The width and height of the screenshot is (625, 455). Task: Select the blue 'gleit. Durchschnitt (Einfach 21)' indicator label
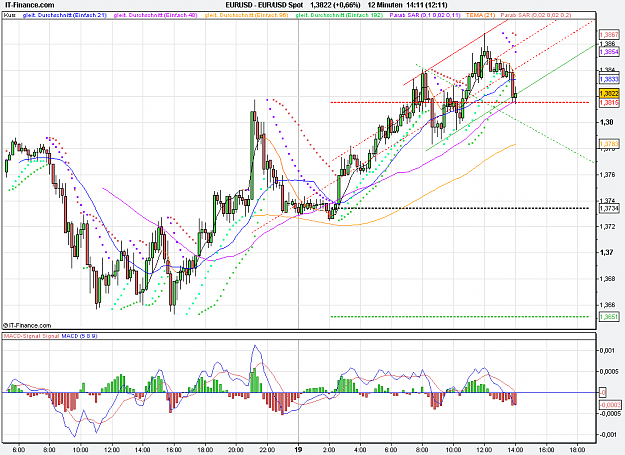click(65, 15)
